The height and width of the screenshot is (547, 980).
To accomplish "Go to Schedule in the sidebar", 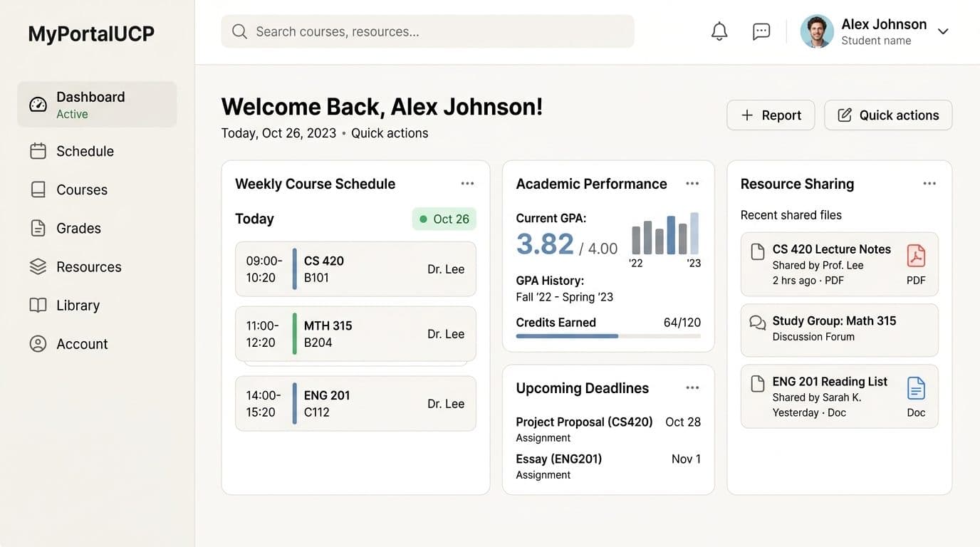I will point(97,151).
